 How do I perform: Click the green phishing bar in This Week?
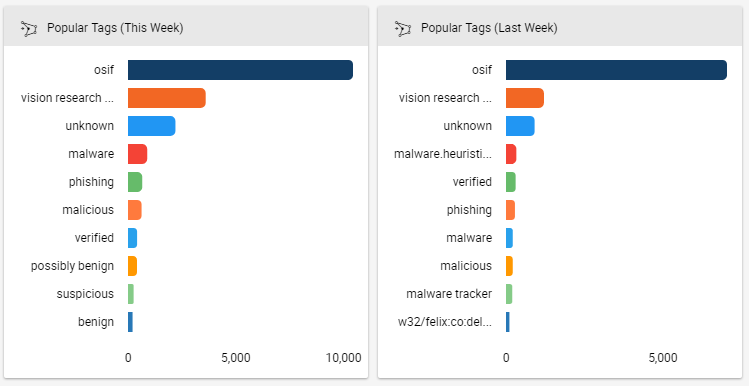click(x=135, y=182)
